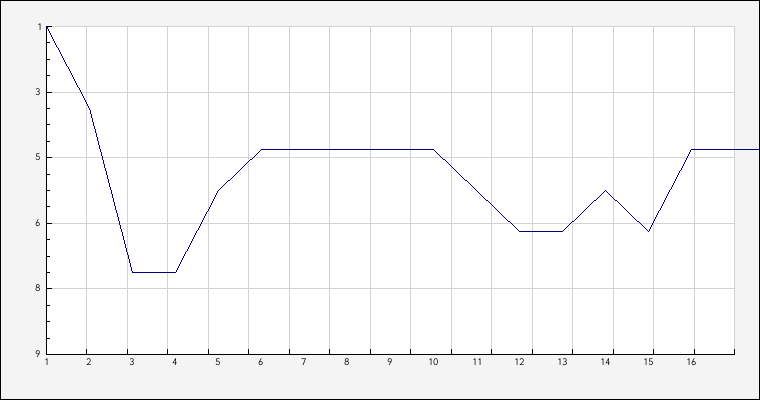Click x-axis label "5"
This screenshot has width=760, height=400.
tap(218, 362)
